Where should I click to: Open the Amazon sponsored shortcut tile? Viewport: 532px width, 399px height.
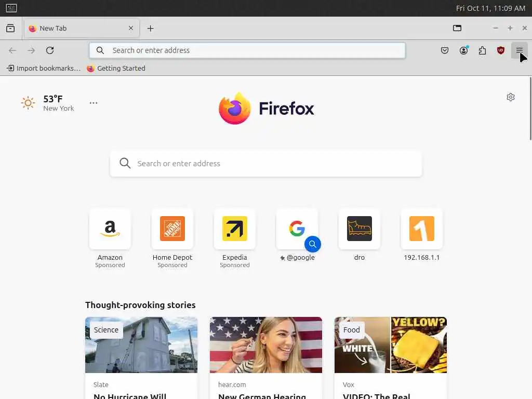(110, 229)
